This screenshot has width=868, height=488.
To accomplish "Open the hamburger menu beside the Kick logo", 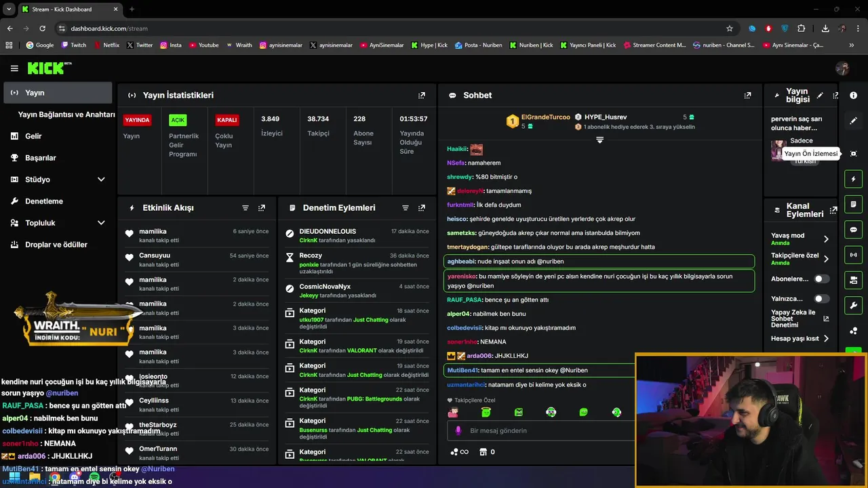I will click(x=14, y=68).
